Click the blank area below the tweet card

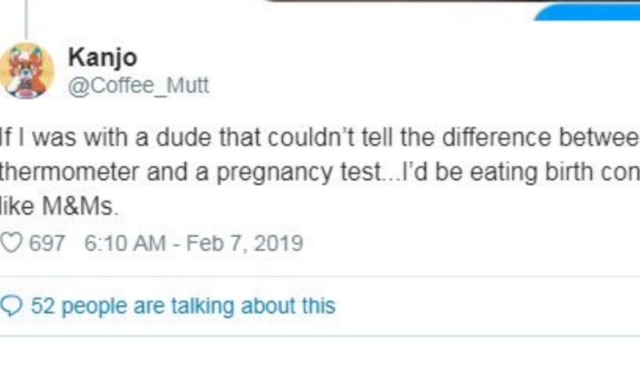click(x=320, y=361)
